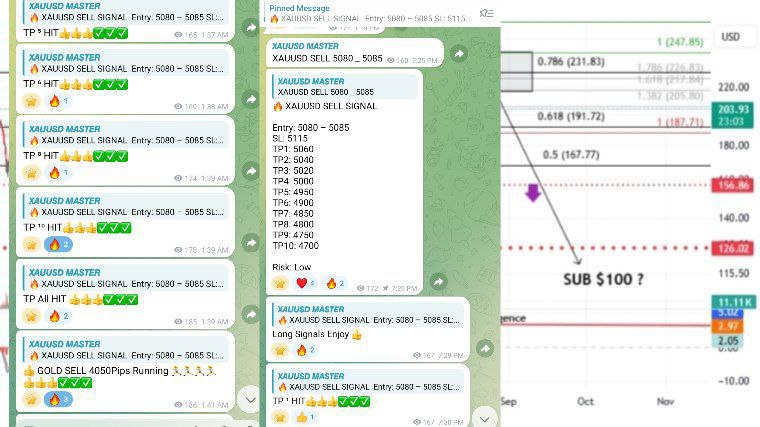This screenshot has height=427, width=760.
Task: Open quoted reply above TP All HIT
Action: coord(125,278)
